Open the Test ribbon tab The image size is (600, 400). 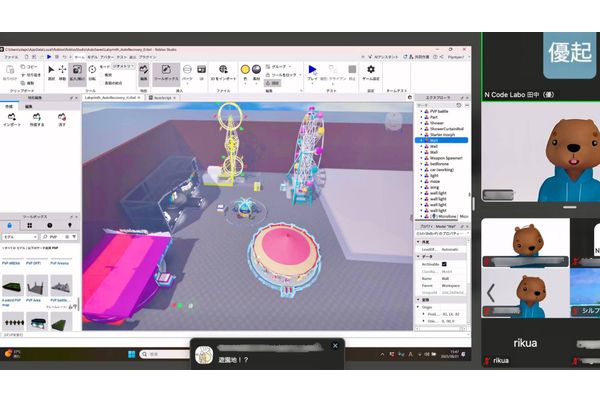(122, 57)
